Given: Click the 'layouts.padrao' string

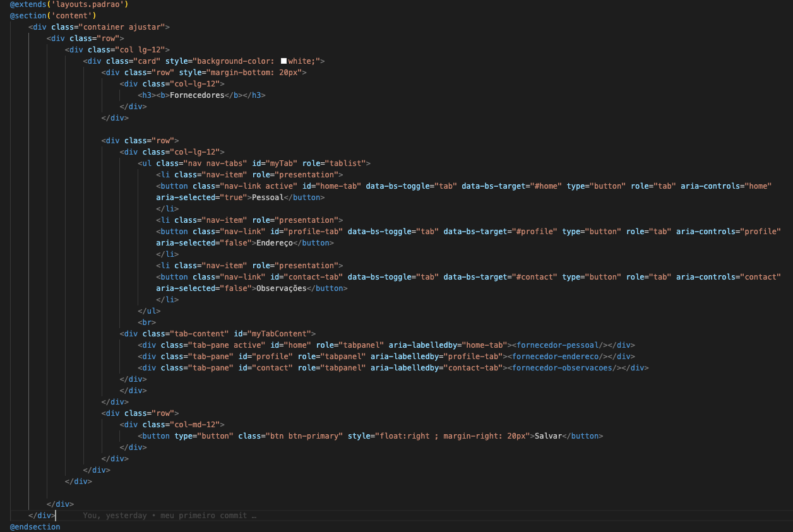Looking at the screenshot, I should [x=88, y=4].
